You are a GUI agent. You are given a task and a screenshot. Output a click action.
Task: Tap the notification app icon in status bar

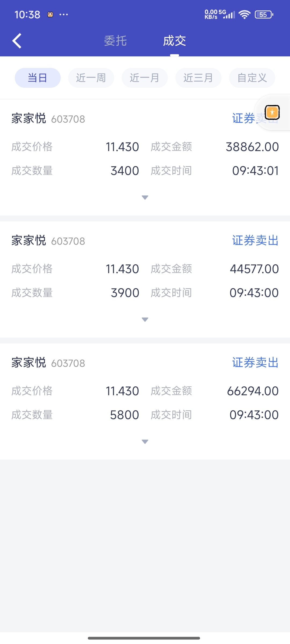coord(50,14)
